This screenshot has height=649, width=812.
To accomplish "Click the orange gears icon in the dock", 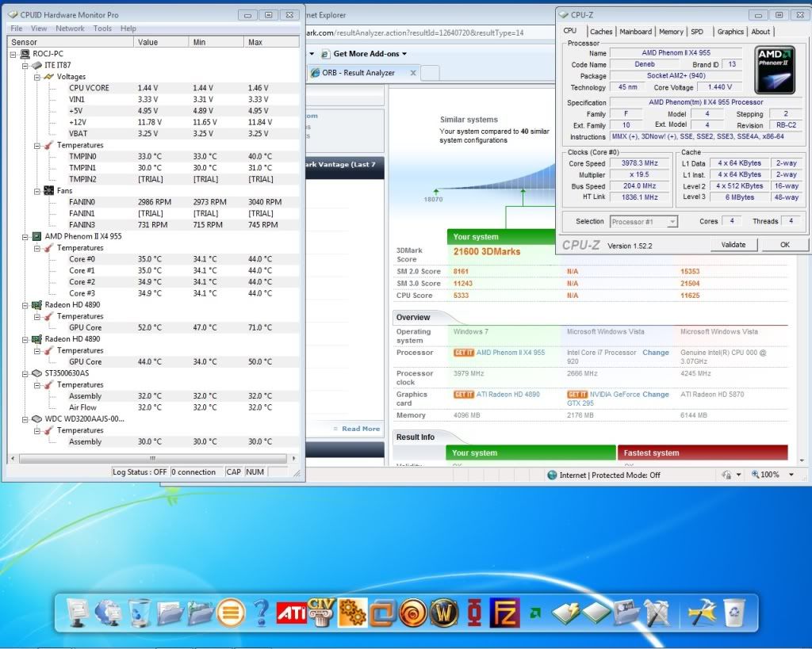I will click(x=352, y=613).
